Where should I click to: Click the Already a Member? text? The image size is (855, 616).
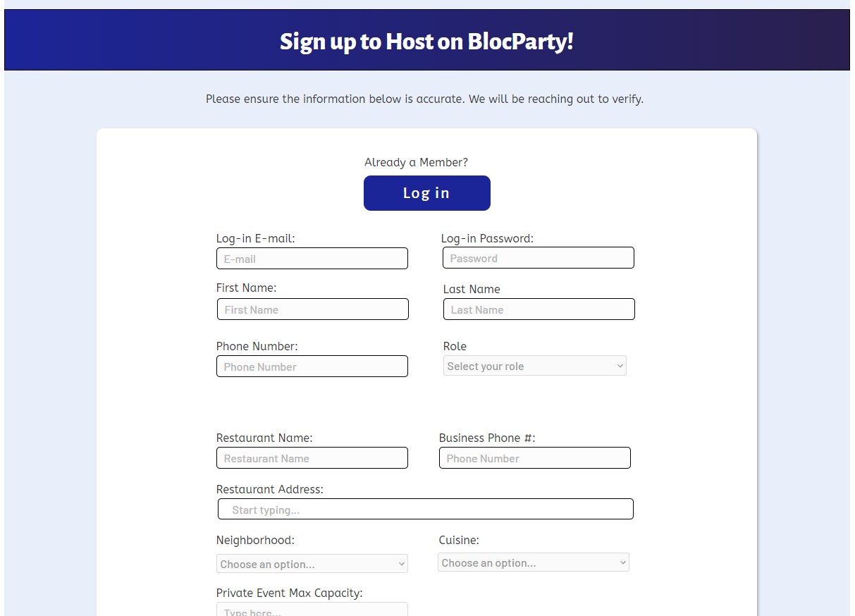(x=416, y=162)
